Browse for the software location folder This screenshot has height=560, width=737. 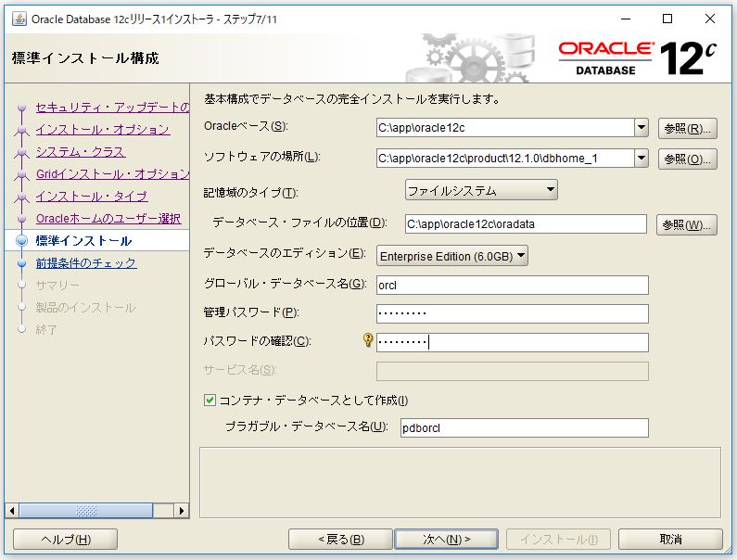tap(687, 159)
